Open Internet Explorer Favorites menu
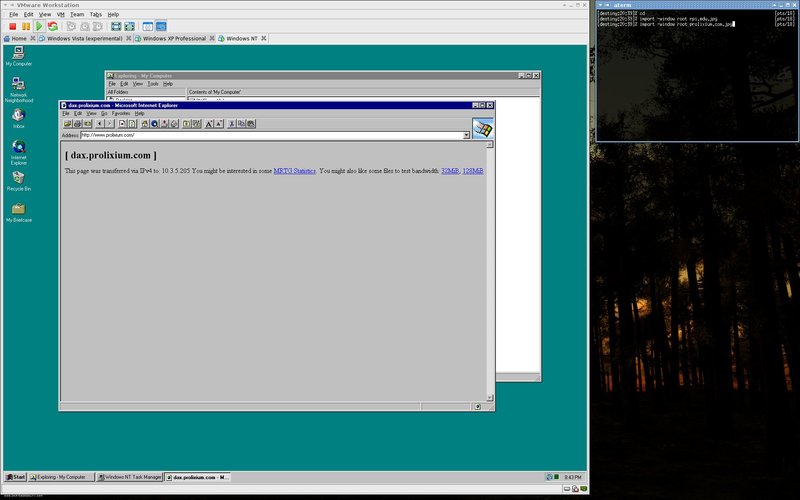Image resolution: width=800 pixels, height=500 pixels. pos(121,113)
